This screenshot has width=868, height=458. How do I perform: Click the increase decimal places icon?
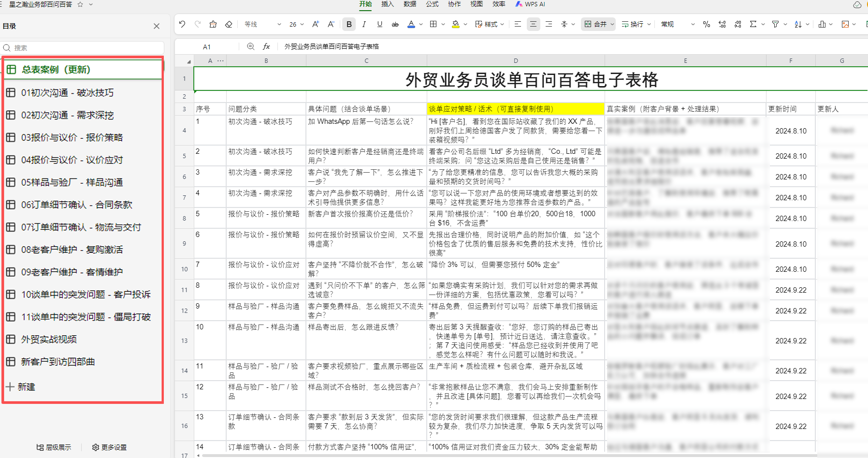click(722, 24)
